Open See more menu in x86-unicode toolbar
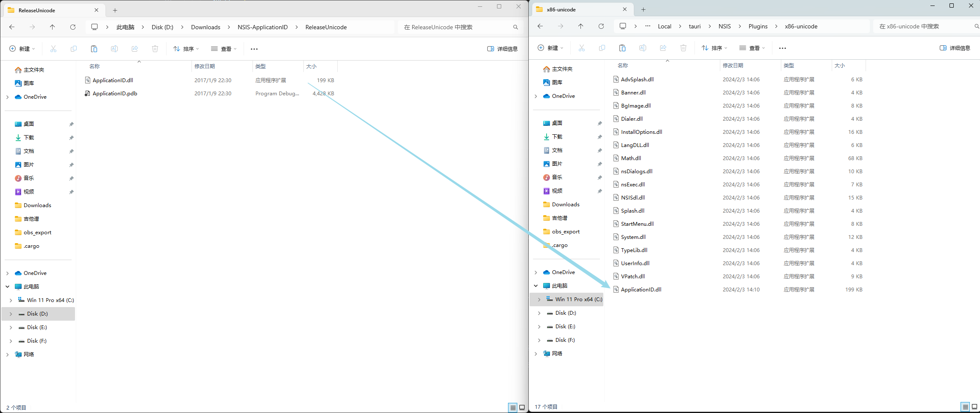980x413 pixels. click(x=783, y=48)
